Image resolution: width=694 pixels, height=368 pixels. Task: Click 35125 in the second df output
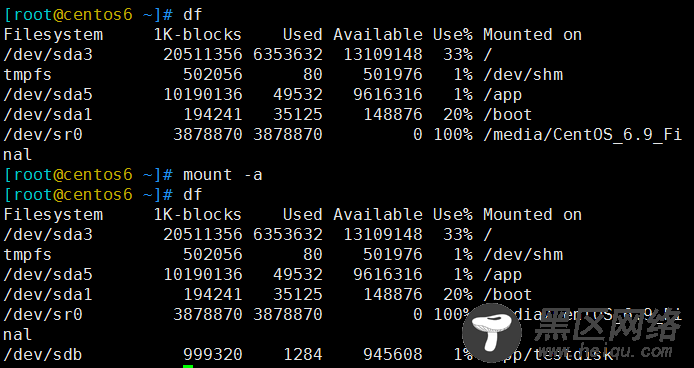click(297, 294)
